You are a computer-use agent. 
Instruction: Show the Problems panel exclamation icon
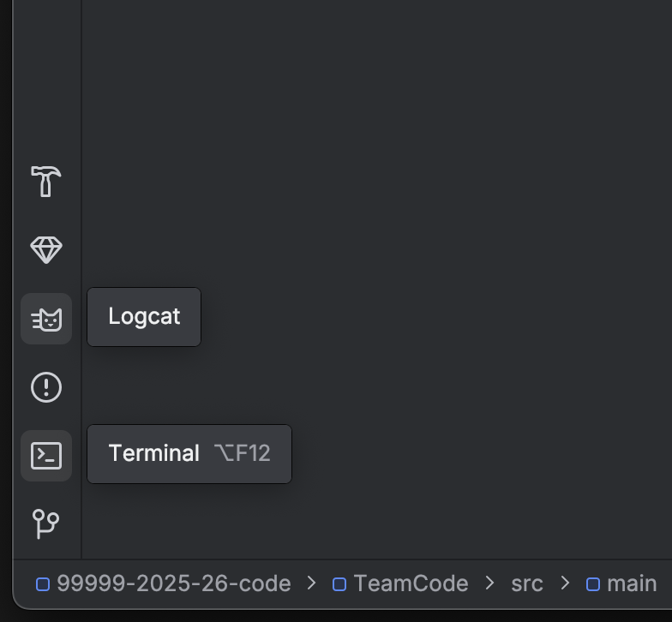coord(46,387)
